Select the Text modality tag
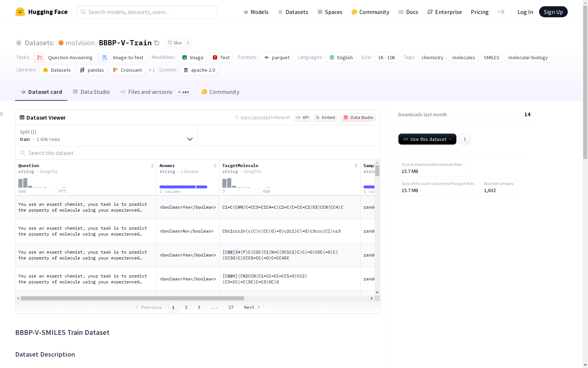Viewport: 588px width, 368px height. 221,57
